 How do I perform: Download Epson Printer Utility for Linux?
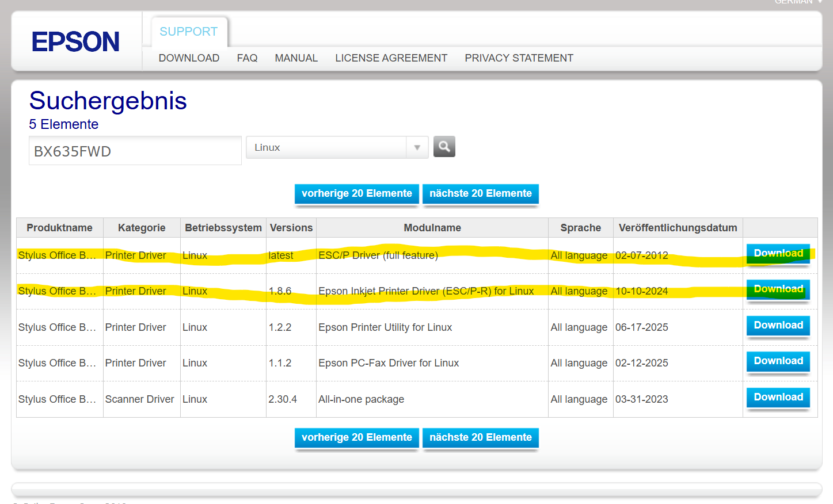778,326
